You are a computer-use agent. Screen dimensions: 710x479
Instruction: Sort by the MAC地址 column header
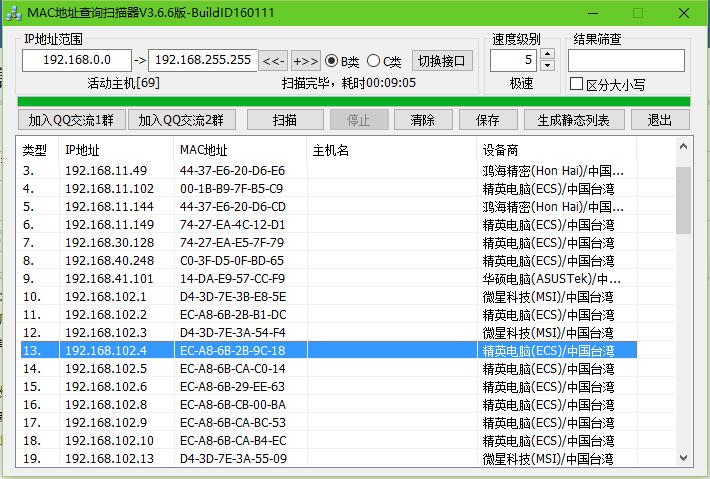click(240, 150)
